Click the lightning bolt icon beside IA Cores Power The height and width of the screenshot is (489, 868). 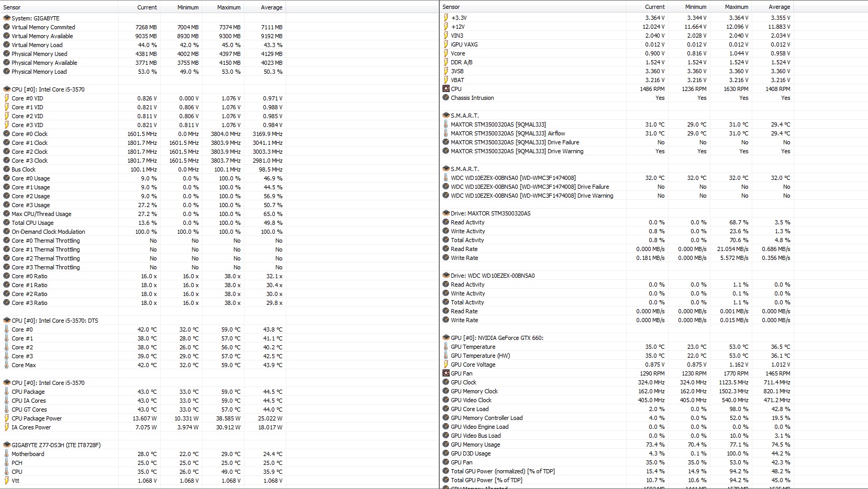pyautogui.click(x=6, y=427)
